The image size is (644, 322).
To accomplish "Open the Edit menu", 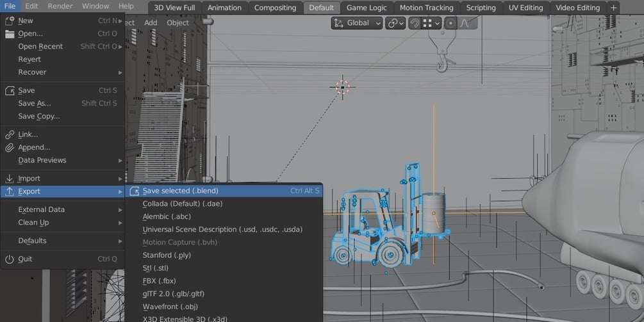I will click(x=31, y=6).
